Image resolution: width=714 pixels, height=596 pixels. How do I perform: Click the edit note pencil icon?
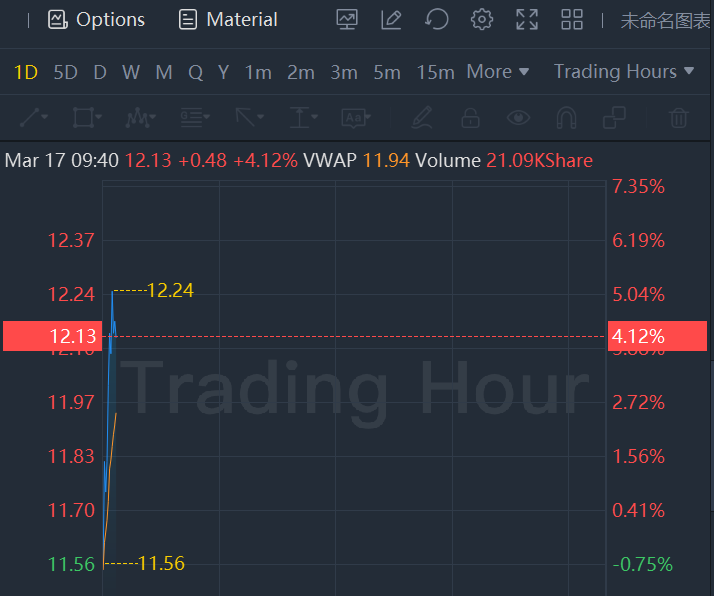coord(391,19)
